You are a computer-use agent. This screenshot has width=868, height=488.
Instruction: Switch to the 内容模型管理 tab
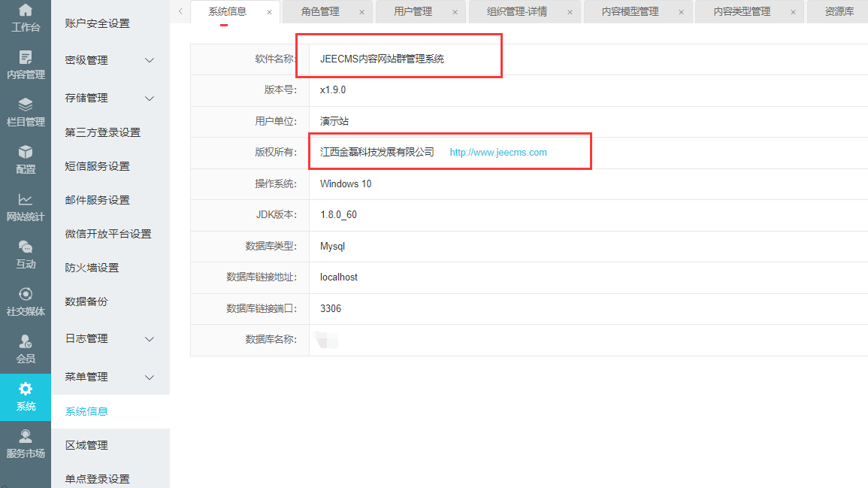630,11
